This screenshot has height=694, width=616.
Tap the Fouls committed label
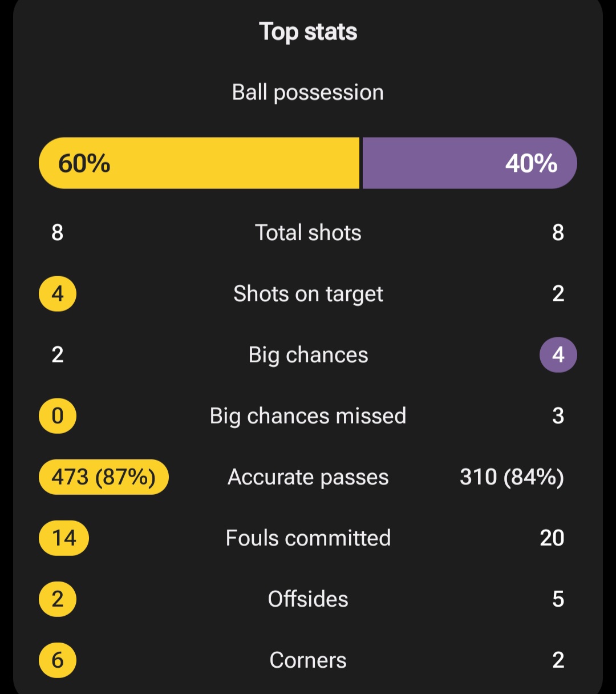click(x=308, y=538)
